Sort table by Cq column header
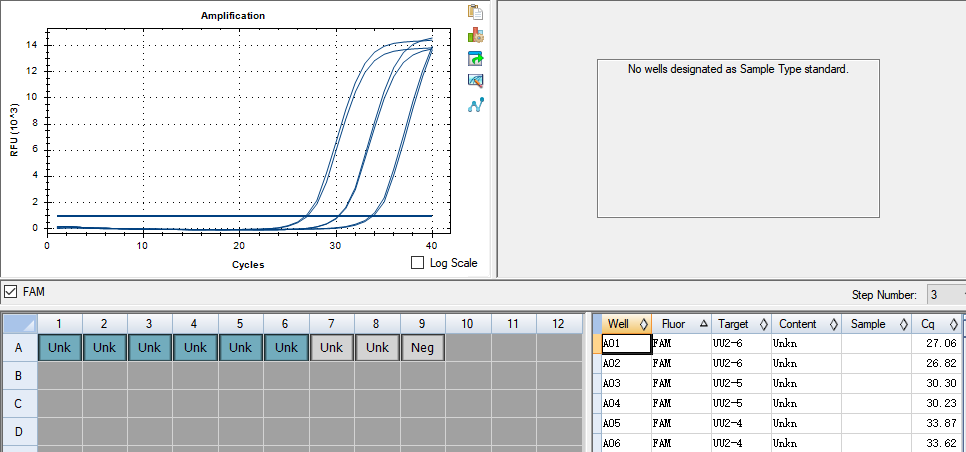This screenshot has height=452, width=966. [x=936, y=324]
